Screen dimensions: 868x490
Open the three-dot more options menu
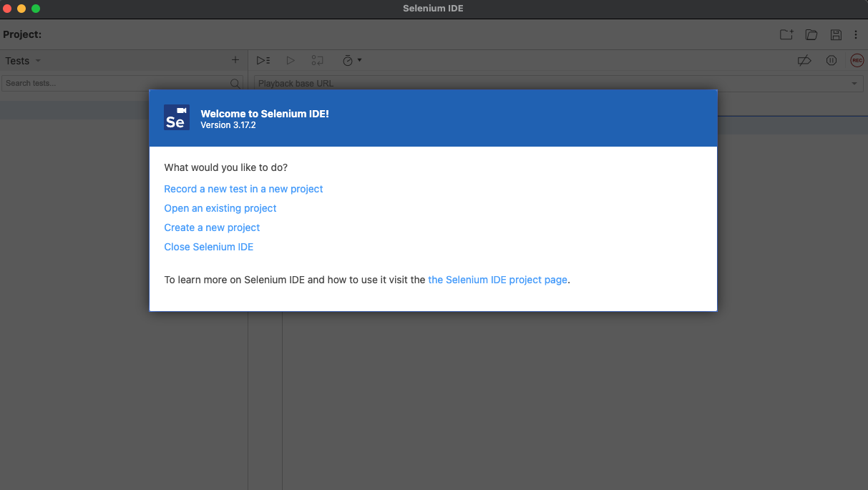coord(856,34)
